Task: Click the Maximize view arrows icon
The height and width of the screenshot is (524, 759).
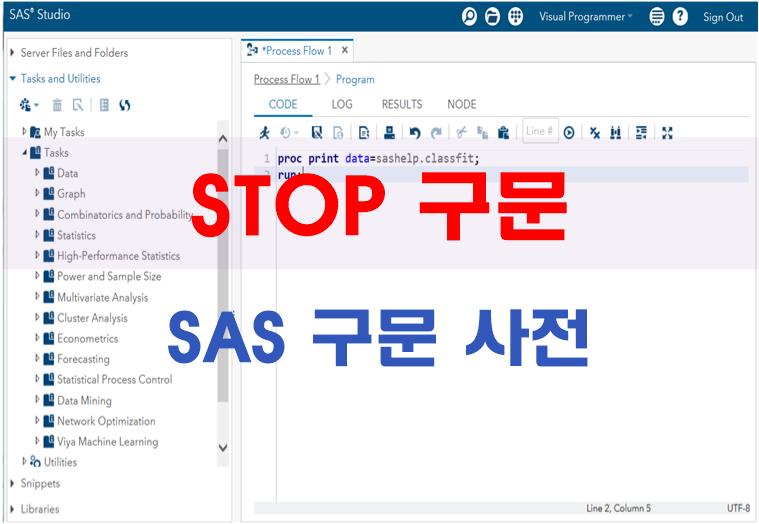Action: tap(667, 132)
